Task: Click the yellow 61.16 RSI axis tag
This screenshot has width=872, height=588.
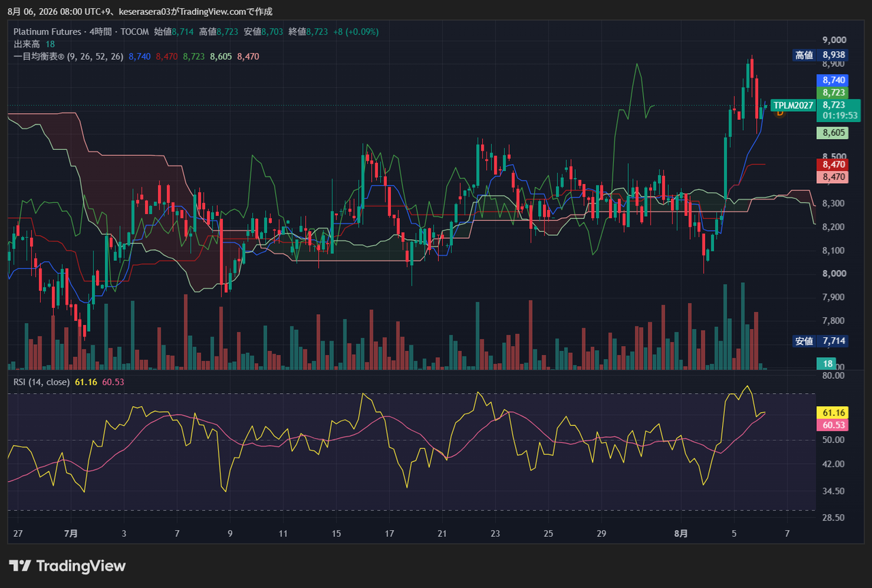Action: (x=834, y=413)
